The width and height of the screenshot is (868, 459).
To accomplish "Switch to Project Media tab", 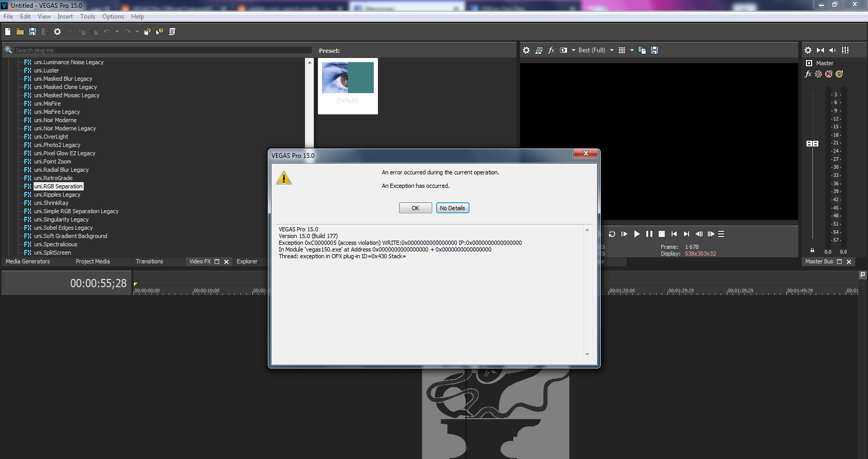I will (93, 261).
